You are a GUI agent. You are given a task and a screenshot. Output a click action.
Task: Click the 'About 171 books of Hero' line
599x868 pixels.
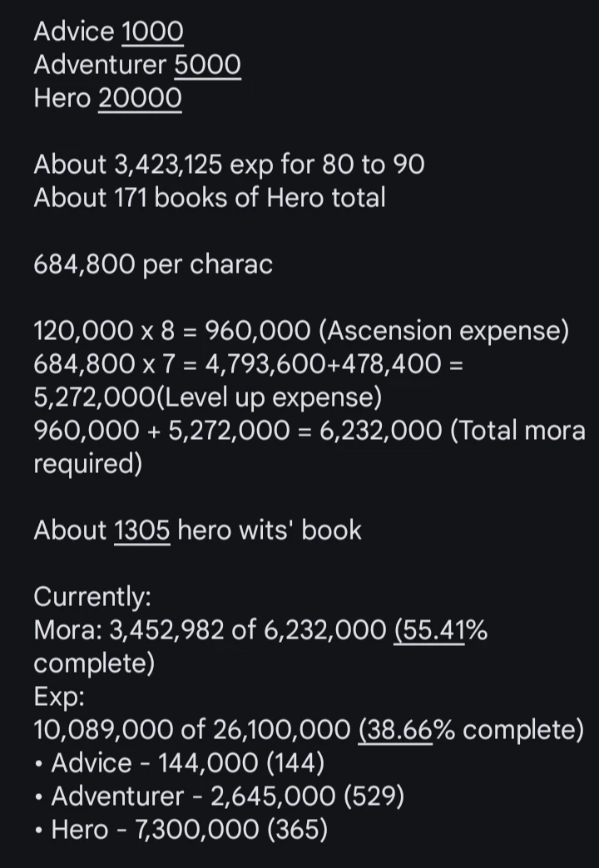[x=209, y=198]
